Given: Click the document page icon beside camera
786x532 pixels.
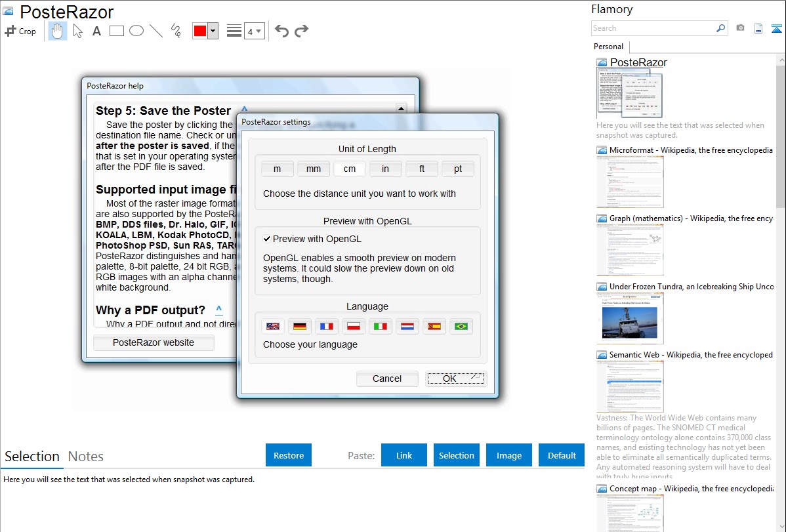Looking at the screenshot, I should coord(758,28).
